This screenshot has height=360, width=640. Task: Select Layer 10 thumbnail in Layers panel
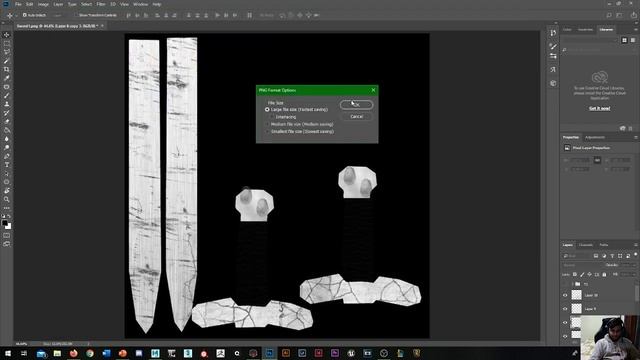pyautogui.click(x=576, y=295)
